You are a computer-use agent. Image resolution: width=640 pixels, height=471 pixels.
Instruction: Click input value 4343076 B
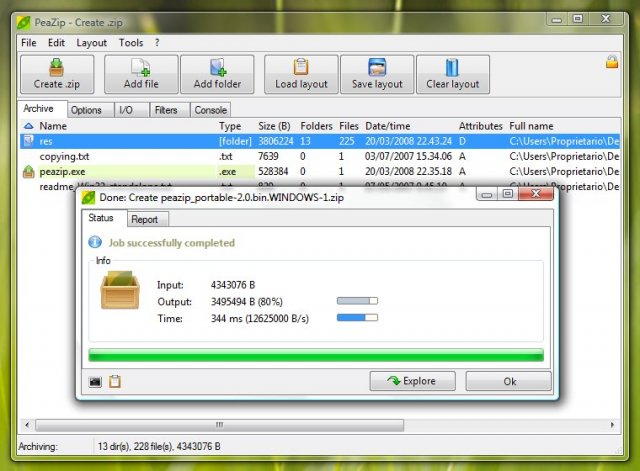(x=233, y=285)
